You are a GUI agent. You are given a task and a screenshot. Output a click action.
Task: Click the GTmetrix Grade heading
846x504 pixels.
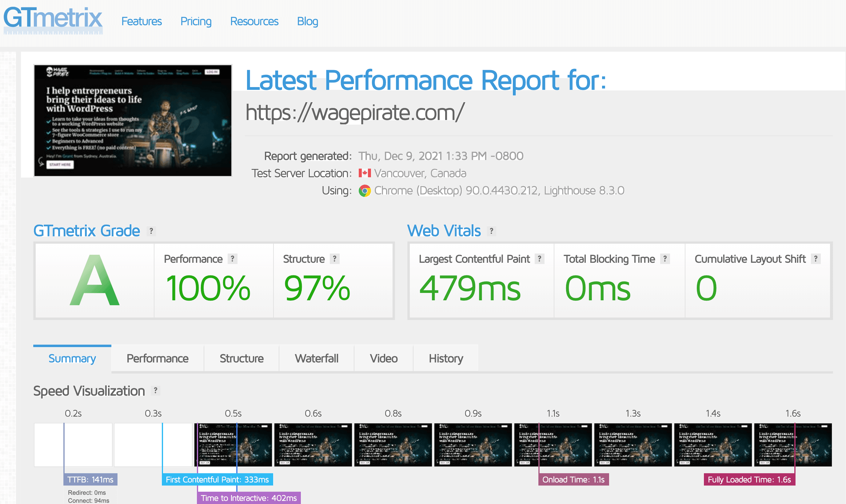tap(86, 230)
